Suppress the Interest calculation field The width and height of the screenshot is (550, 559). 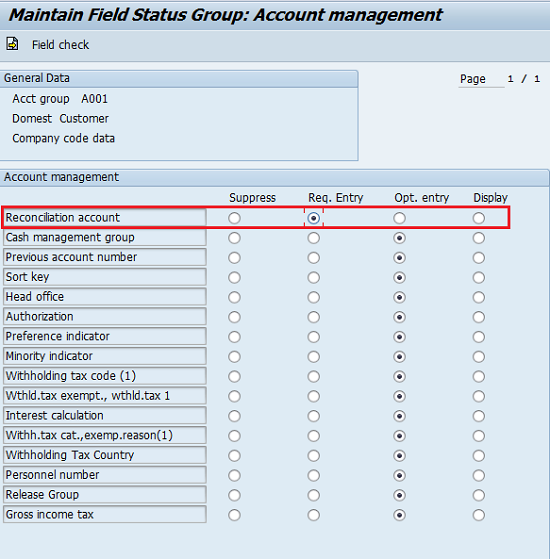[x=234, y=416]
